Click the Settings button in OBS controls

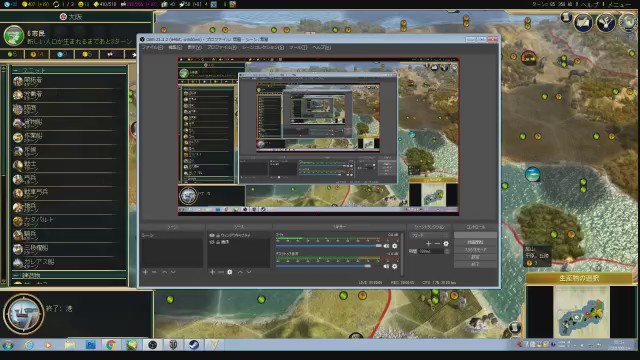pyautogui.click(x=475, y=257)
